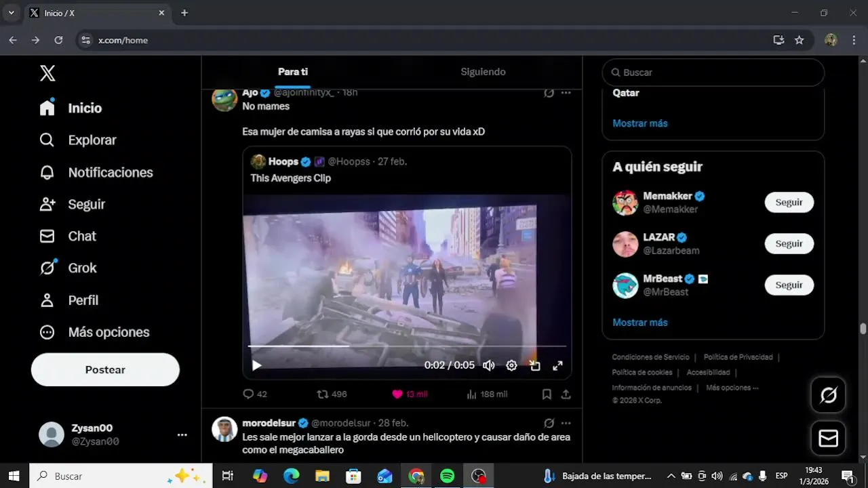Viewport: 868px width, 488px height.
Task: Mute the video with speaker icon
Action: point(488,365)
